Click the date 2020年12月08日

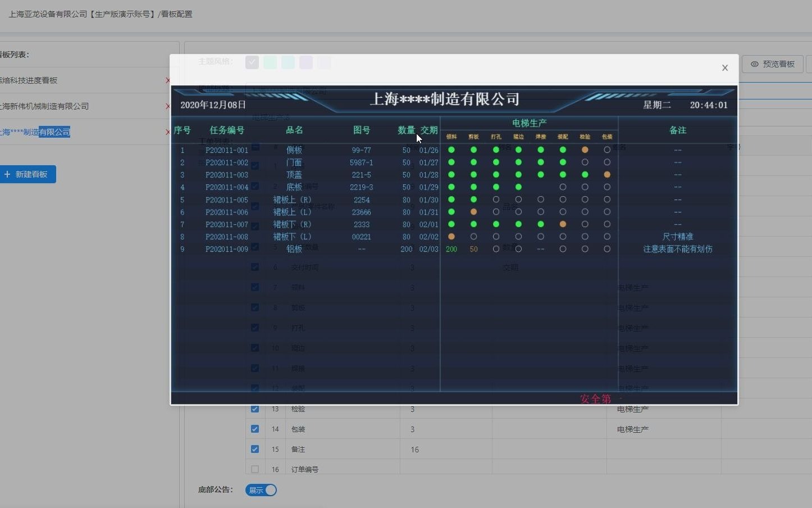point(213,105)
